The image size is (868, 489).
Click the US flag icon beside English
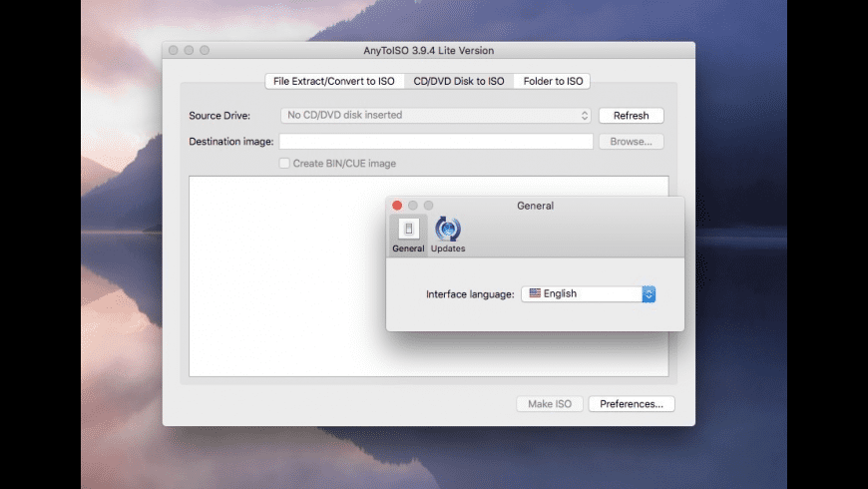coord(535,293)
